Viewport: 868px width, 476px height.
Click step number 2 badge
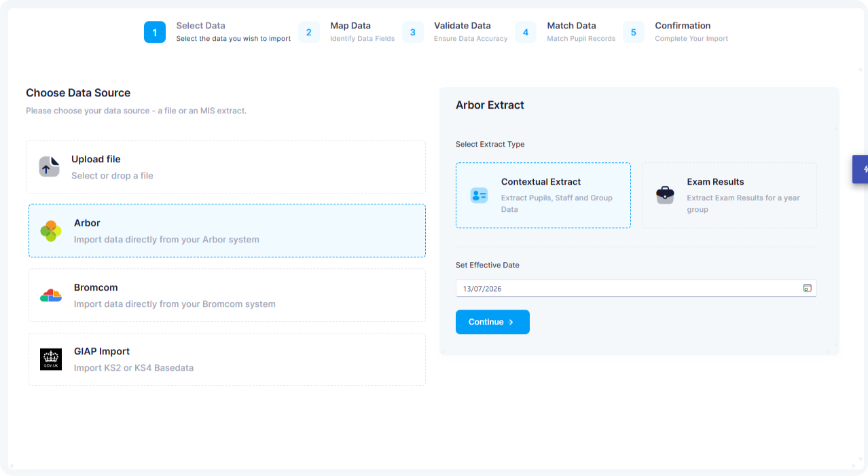[x=309, y=32]
